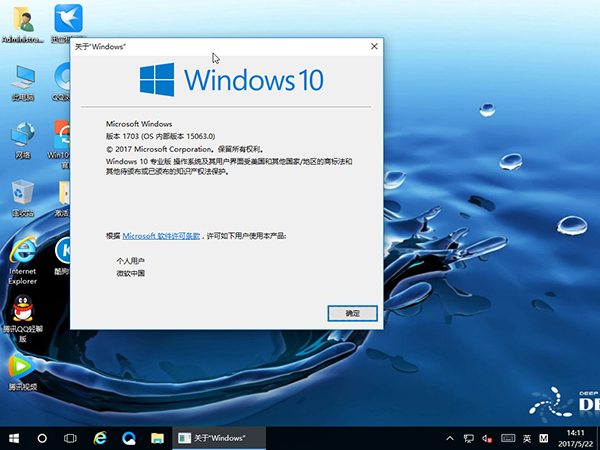
Task: Open the Microsoft 软件许可条款 link
Action: click(x=161, y=235)
